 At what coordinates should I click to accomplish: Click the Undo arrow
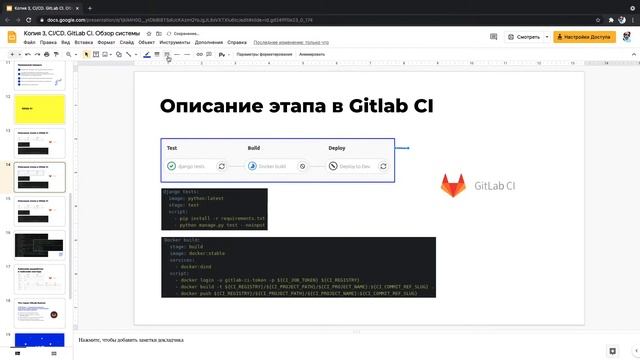click(28, 54)
